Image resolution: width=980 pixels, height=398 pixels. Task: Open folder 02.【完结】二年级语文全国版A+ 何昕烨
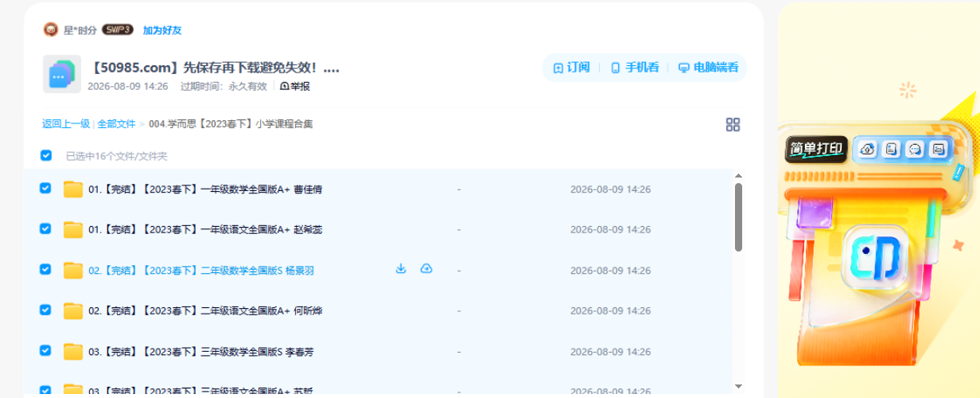(205, 311)
